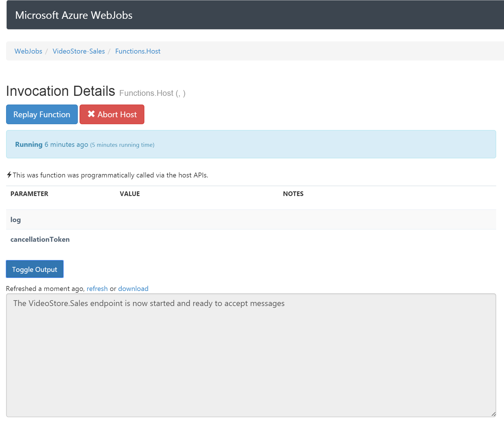Click the refresh link for output

click(97, 289)
